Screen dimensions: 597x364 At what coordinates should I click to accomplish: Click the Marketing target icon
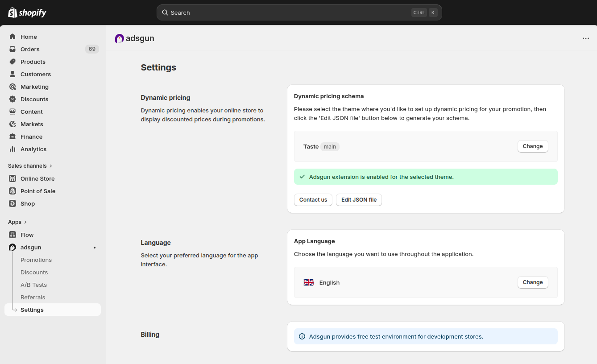[x=12, y=87]
